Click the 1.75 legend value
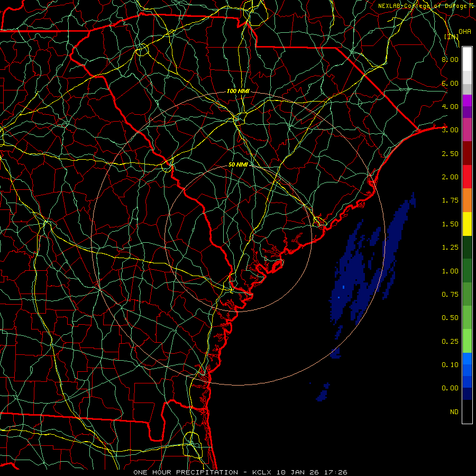Viewport: 476px width, 476px height. (450, 200)
